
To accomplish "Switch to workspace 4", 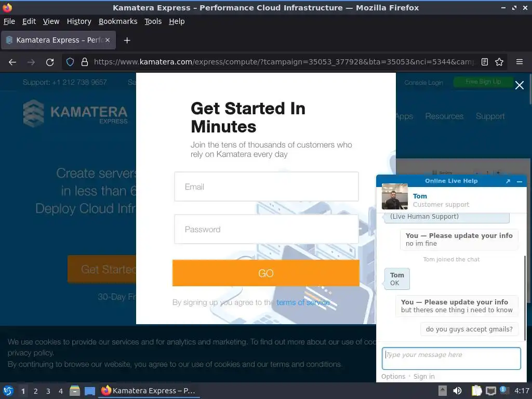I will 61,391.
